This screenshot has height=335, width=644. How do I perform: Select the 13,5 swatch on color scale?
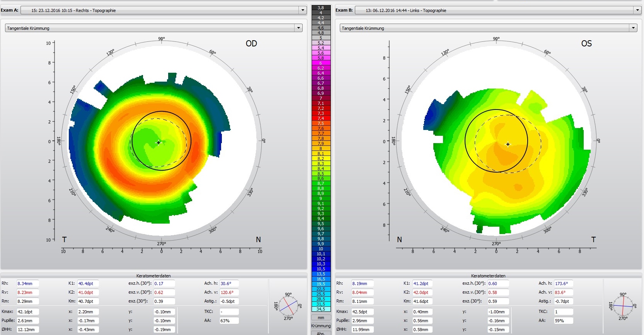click(321, 274)
